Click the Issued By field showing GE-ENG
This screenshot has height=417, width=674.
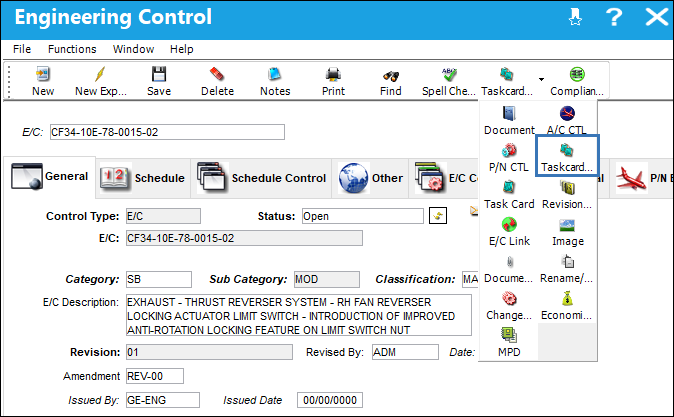coord(162,400)
